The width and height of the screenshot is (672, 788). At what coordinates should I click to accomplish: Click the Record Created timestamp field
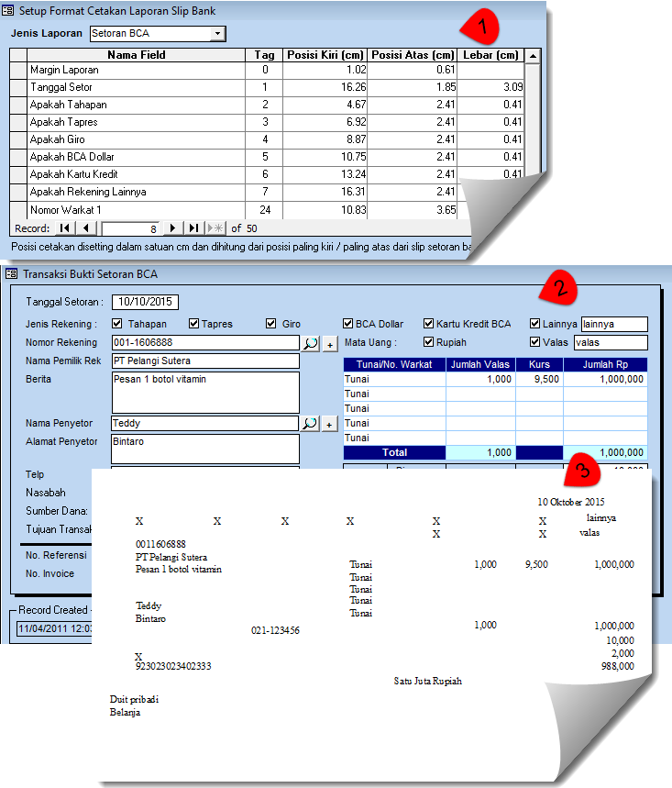[x=55, y=628]
